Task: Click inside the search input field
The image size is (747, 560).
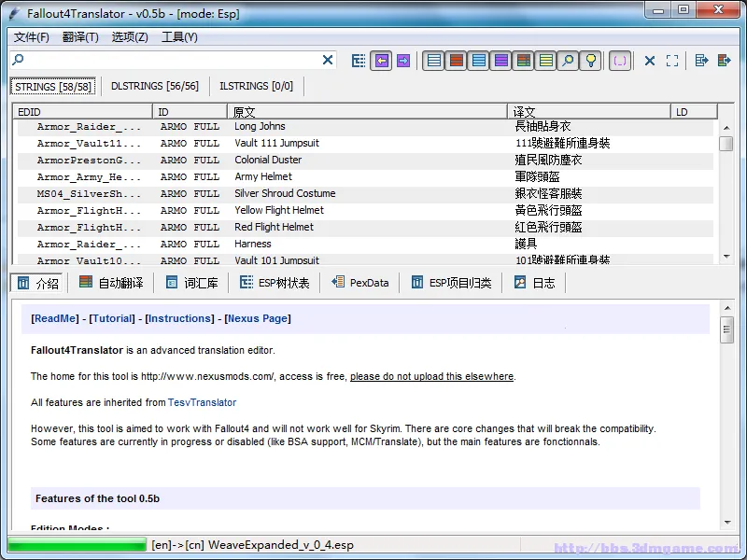Action: tap(173, 60)
